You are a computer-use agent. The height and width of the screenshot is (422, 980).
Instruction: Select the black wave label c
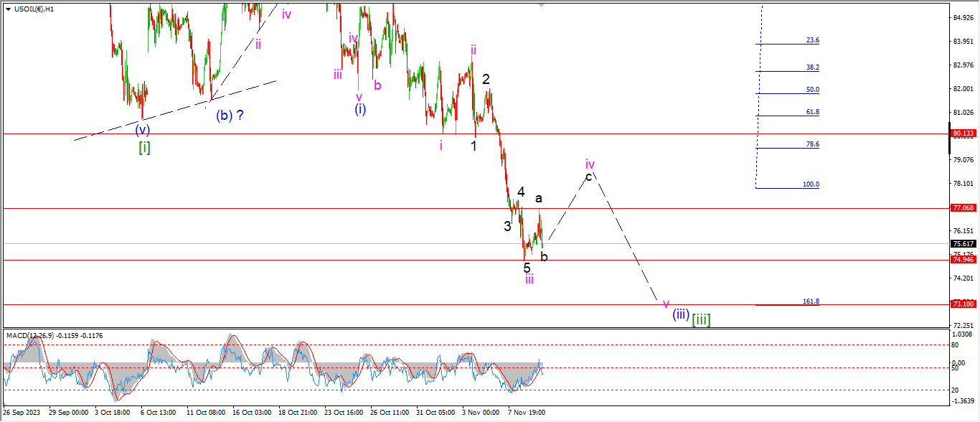(x=589, y=177)
